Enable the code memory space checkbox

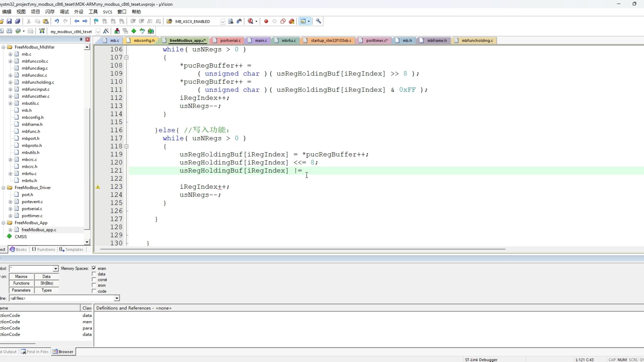pyautogui.click(x=94, y=291)
